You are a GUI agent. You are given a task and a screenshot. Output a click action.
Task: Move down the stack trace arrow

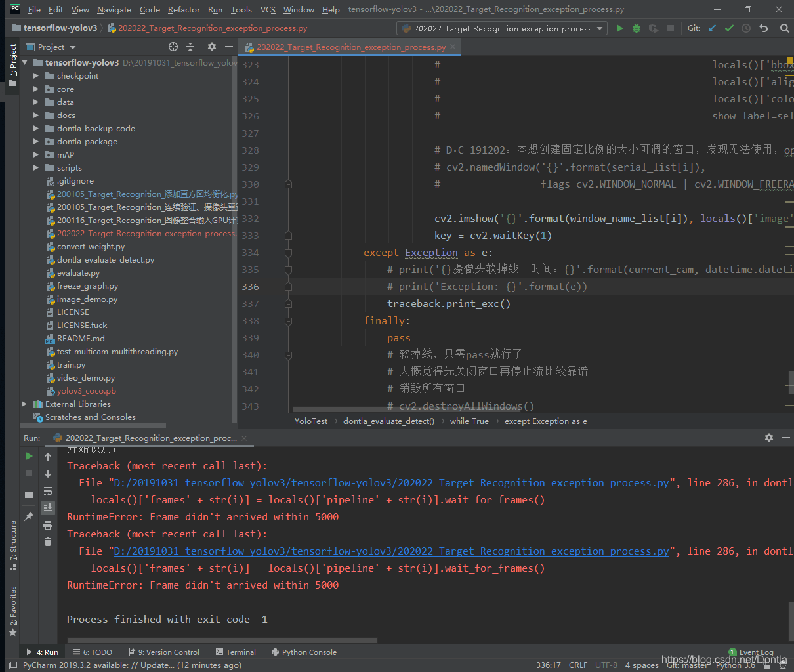(48, 473)
